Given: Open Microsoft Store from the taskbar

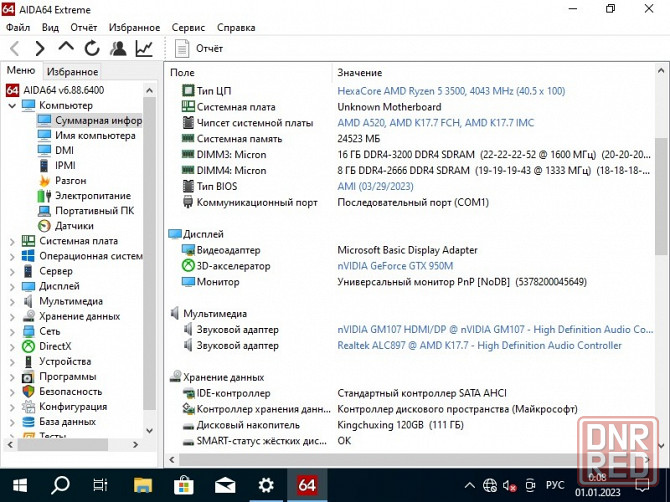Looking at the screenshot, I should pyautogui.click(x=184, y=485).
